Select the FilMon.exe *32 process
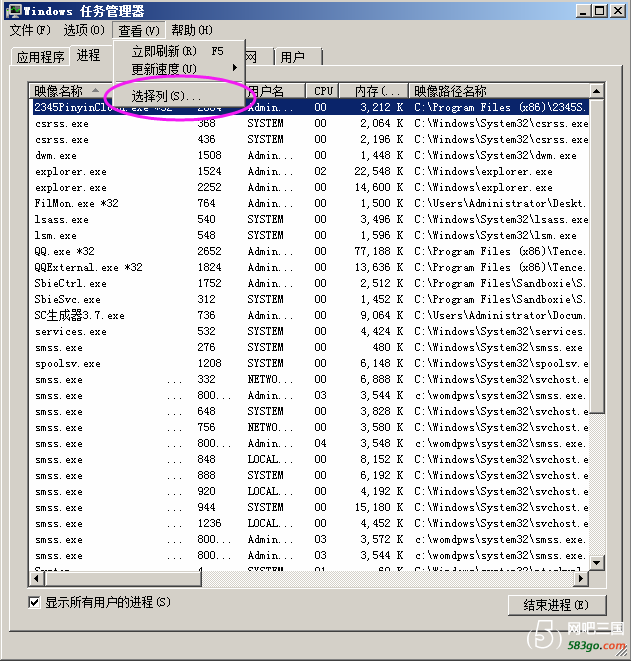The width and height of the screenshot is (631, 661). pos(310,204)
